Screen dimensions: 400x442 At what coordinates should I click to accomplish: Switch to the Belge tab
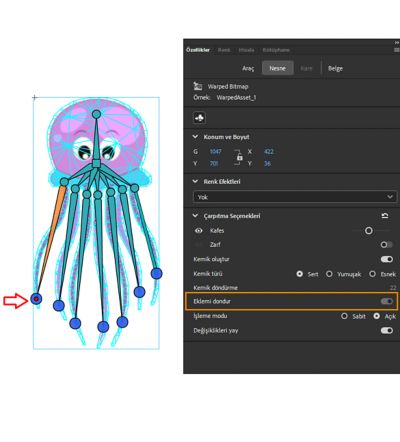click(x=335, y=68)
